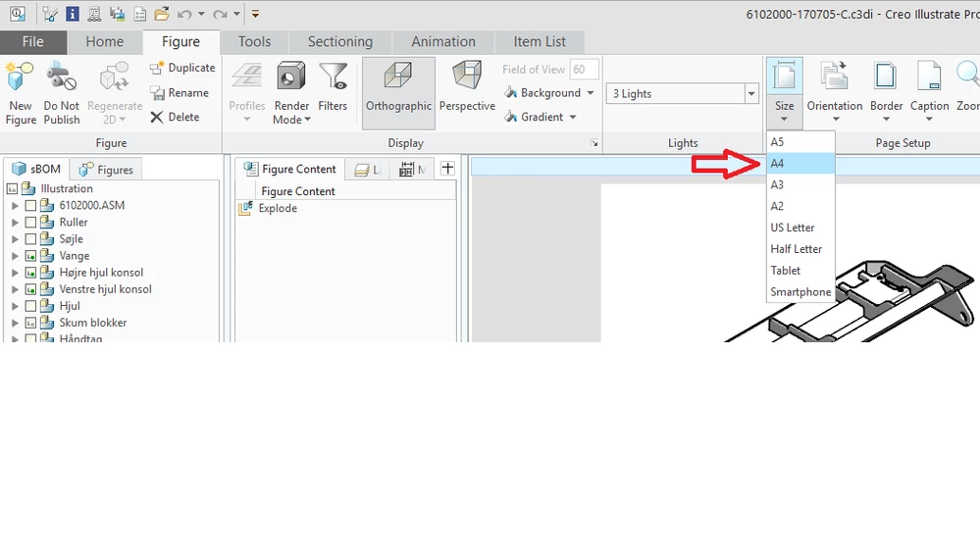Click the Display group dialog launcher icon
Image resolution: width=980 pixels, height=558 pixels.
coord(594,144)
